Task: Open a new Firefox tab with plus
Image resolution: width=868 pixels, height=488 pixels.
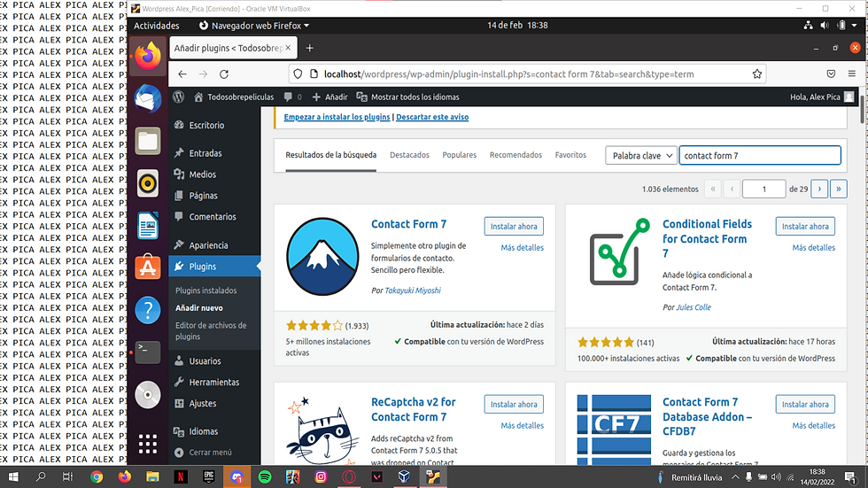Action: click(310, 48)
